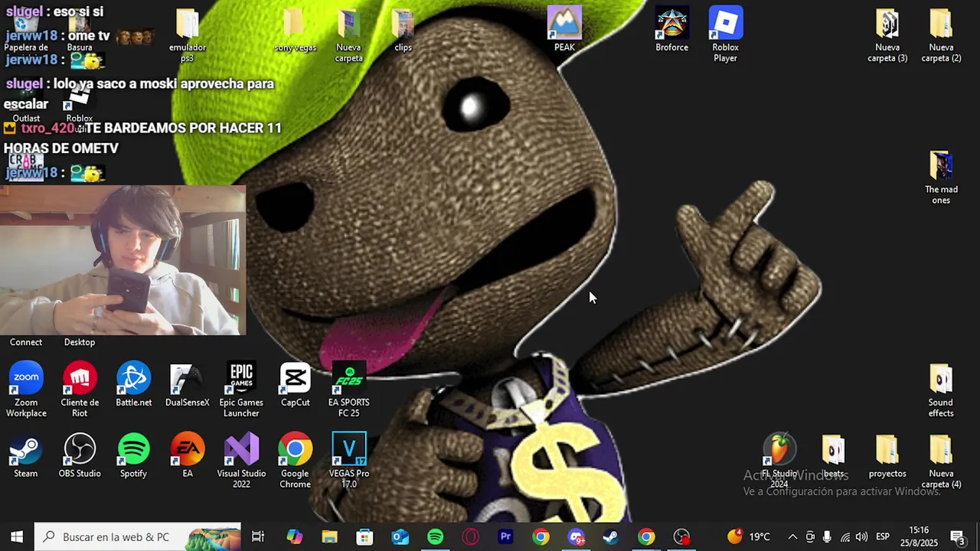Switch to Steam on the taskbar
980x551 pixels.
click(611, 536)
